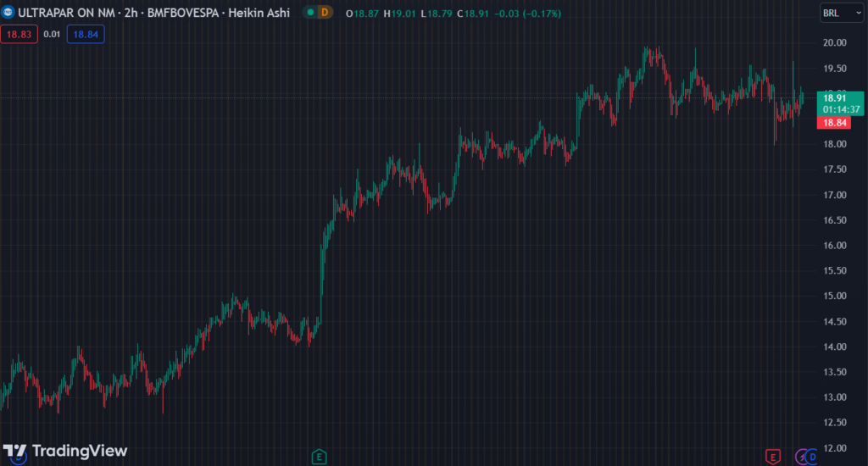Click the 14.50 price axis label
The height and width of the screenshot is (466, 868).
834,322
